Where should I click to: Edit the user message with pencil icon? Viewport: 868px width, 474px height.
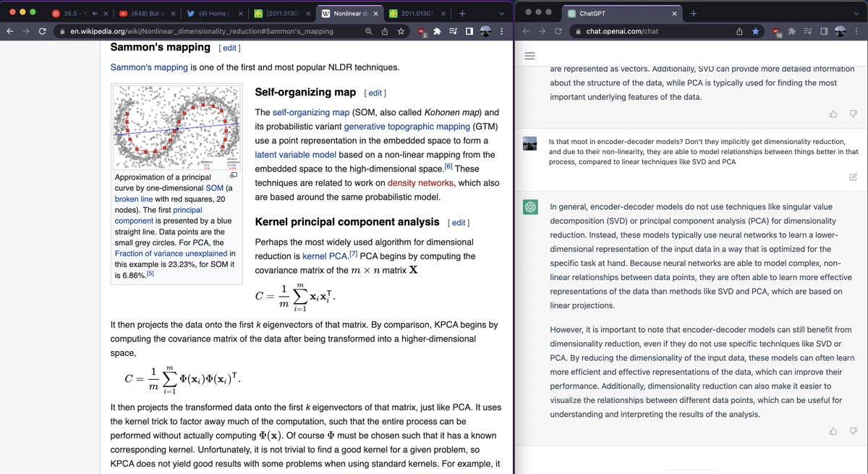click(x=853, y=176)
